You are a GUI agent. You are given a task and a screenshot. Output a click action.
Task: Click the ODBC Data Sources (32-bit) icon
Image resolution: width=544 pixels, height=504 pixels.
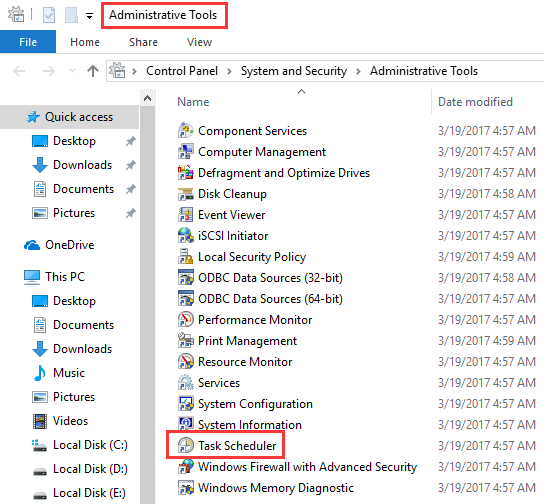(x=186, y=278)
